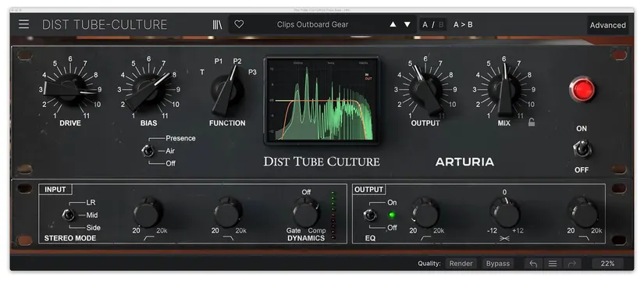Click the LR stereo mode label
Screen dimensions: 644x281
point(91,202)
